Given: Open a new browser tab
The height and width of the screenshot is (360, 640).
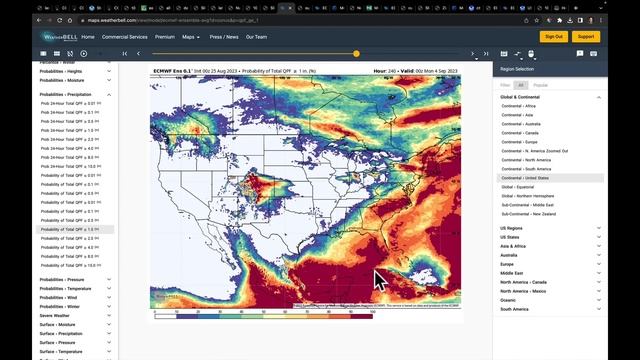Looking at the screenshot, I should [576, 8].
